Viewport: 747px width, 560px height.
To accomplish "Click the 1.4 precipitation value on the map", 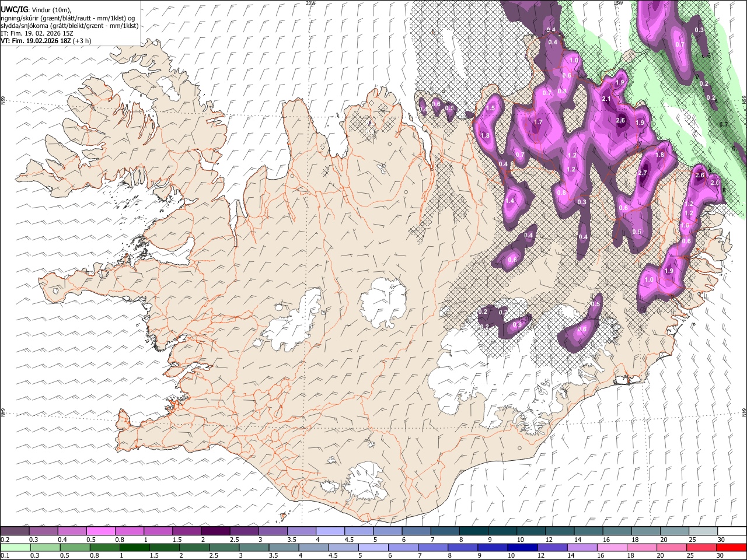I will point(509,201).
